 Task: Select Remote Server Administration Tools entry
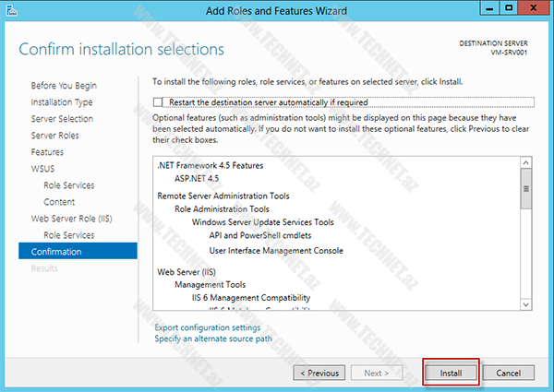pos(223,196)
